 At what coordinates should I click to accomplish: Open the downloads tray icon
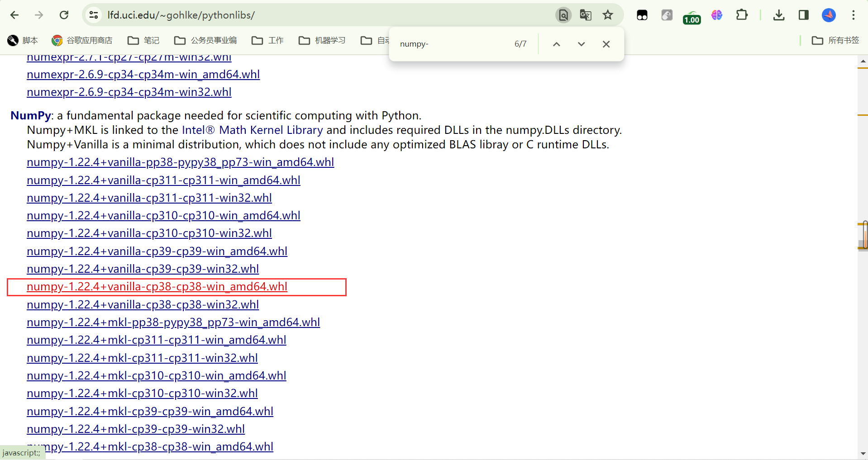tap(779, 15)
